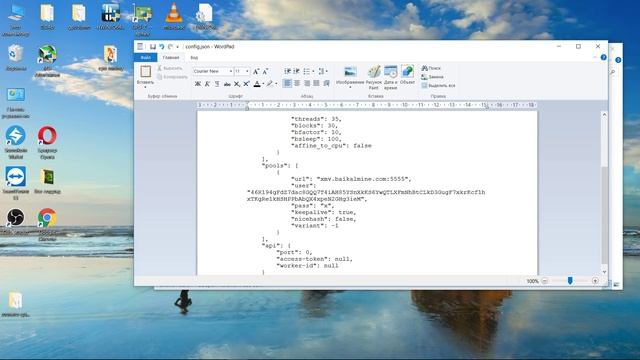Open WordPad help question mark icon

pos(603,58)
